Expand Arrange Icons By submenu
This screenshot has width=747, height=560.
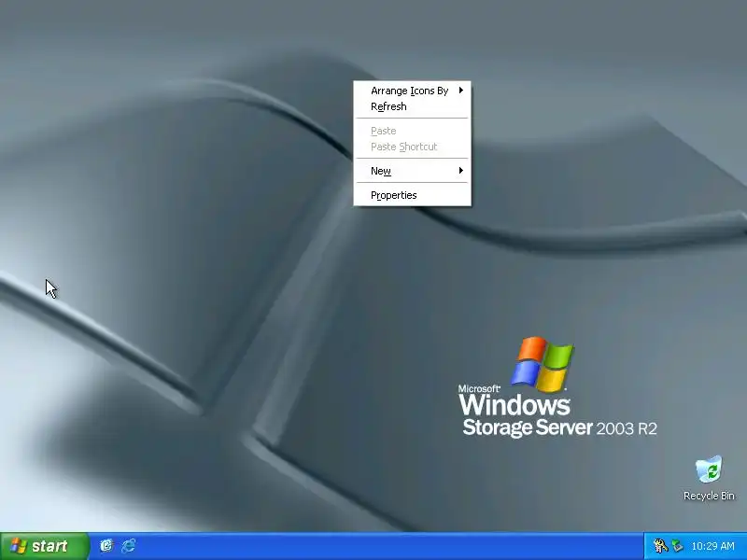tap(413, 91)
